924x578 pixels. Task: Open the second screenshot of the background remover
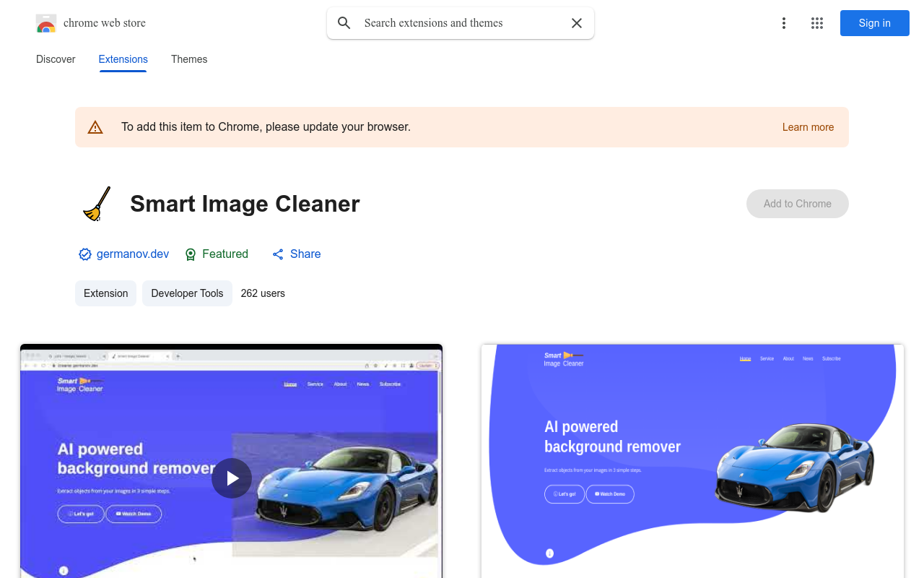pos(692,461)
